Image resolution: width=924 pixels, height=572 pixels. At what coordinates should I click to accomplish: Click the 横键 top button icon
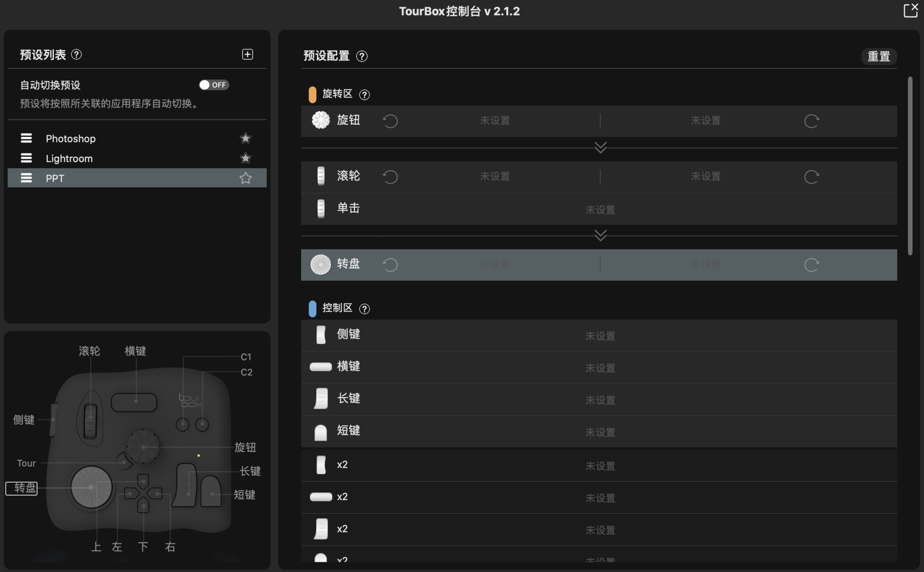coord(321,366)
